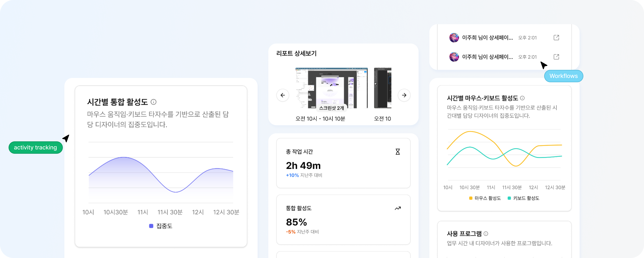Click info icon beside 시간별 마우스·키보드 활성도
The image size is (644, 258).
point(522,98)
